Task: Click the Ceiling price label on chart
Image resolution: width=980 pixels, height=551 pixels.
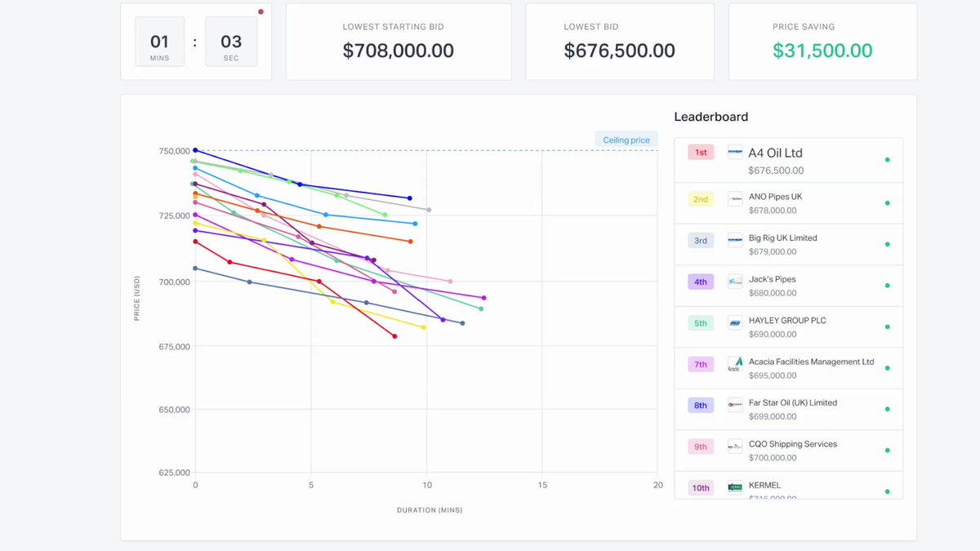Action: click(626, 140)
